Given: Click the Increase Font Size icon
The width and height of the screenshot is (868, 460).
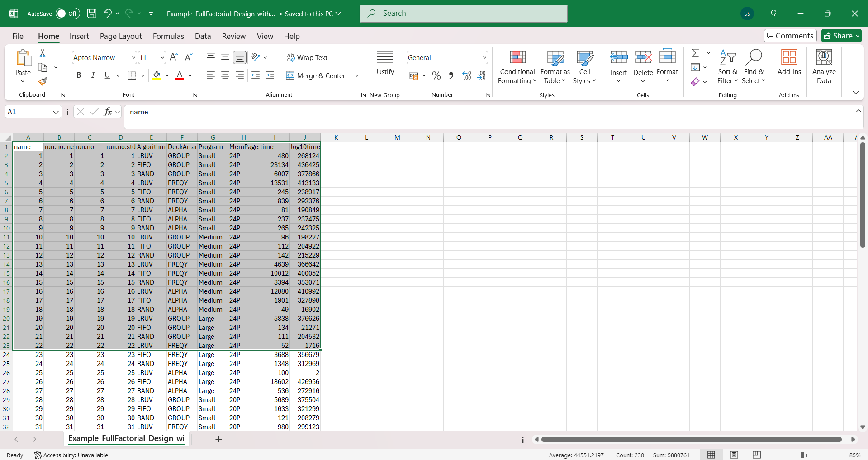Looking at the screenshot, I should coord(173,57).
